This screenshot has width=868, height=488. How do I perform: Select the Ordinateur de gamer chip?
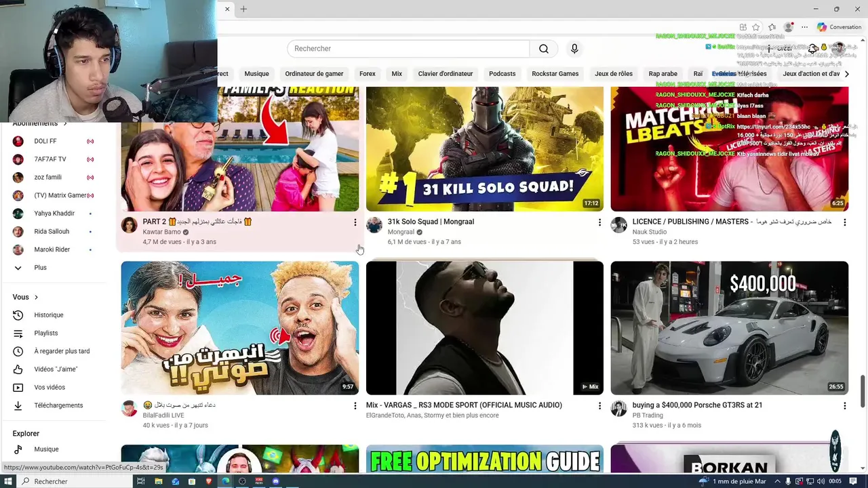point(314,74)
